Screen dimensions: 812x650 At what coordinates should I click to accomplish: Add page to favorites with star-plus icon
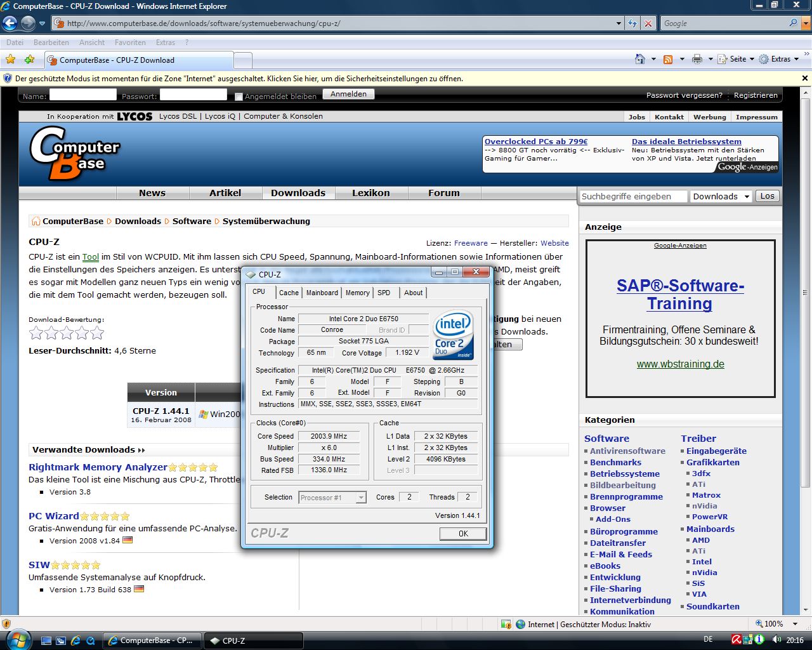[30, 59]
